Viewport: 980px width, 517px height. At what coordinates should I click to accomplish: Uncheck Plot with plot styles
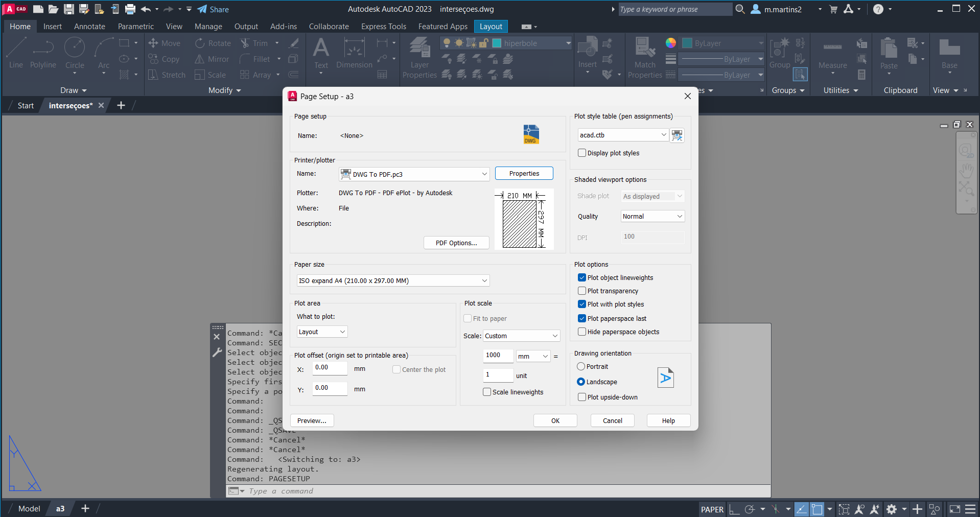point(582,304)
